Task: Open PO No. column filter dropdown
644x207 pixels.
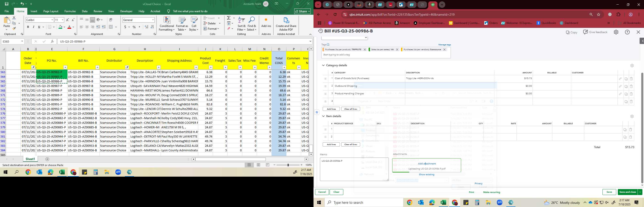Action: pyautogui.click(x=65, y=67)
